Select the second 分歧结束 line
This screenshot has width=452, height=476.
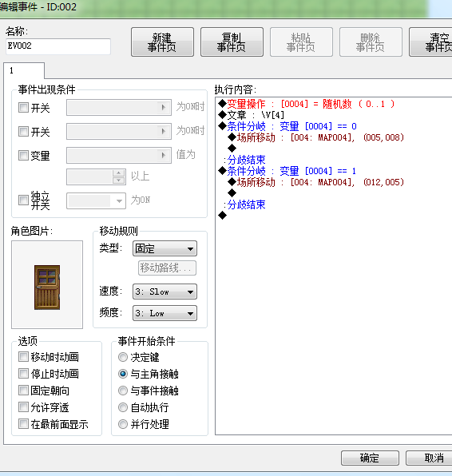pyautogui.click(x=244, y=205)
